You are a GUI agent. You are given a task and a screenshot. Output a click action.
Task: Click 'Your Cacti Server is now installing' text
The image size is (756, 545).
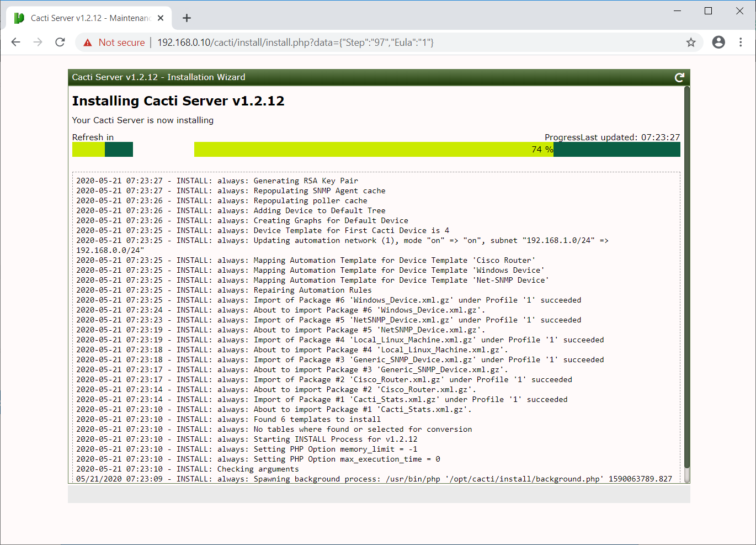143,120
